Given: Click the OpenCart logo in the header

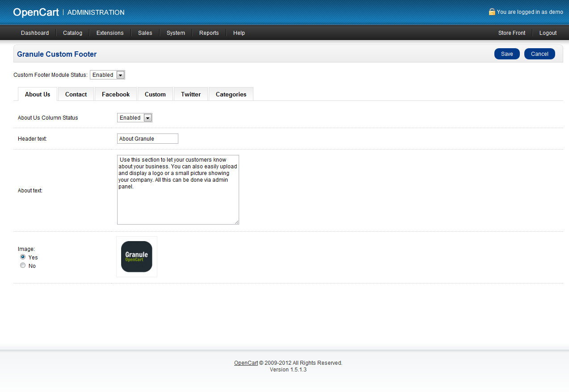Looking at the screenshot, I should click(36, 13).
